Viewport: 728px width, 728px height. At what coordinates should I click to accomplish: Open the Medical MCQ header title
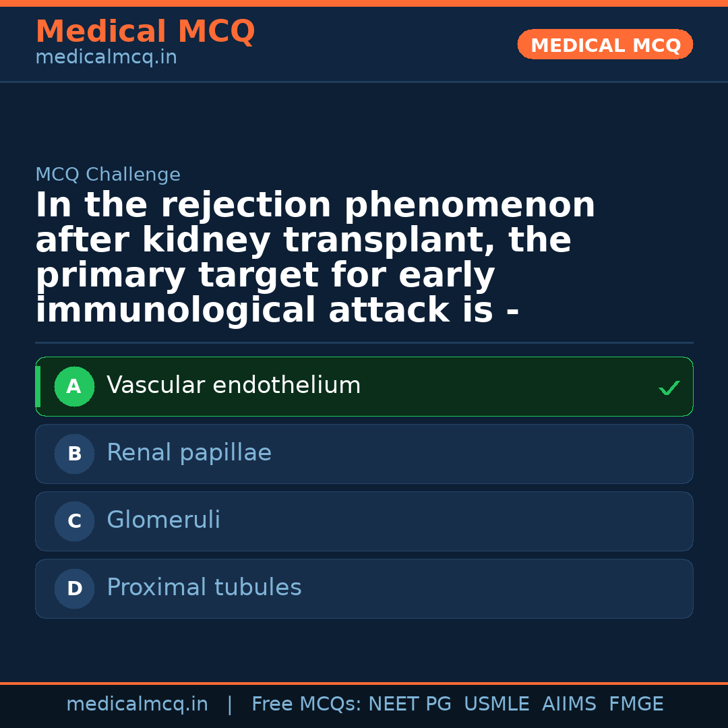145,32
